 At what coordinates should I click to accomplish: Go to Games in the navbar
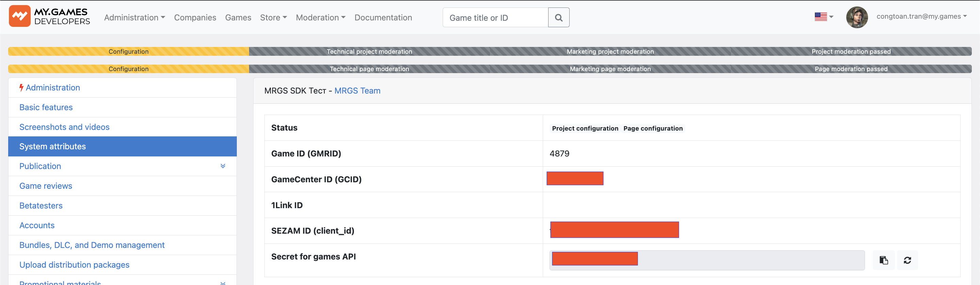click(238, 17)
